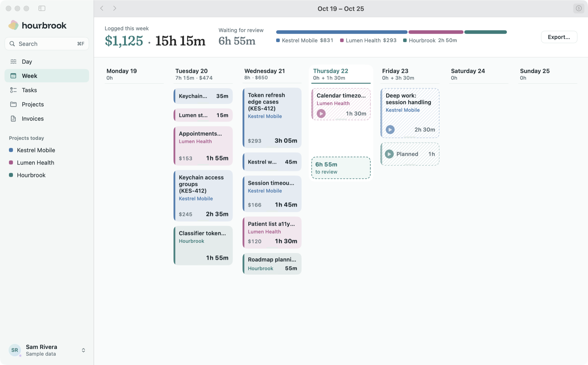Focus the Search field

coord(47,44)
